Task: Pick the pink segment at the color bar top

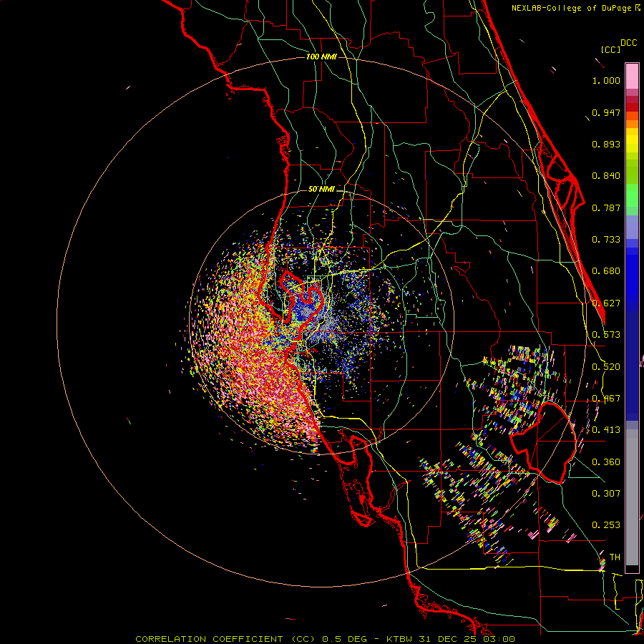Action: [632, 77]
